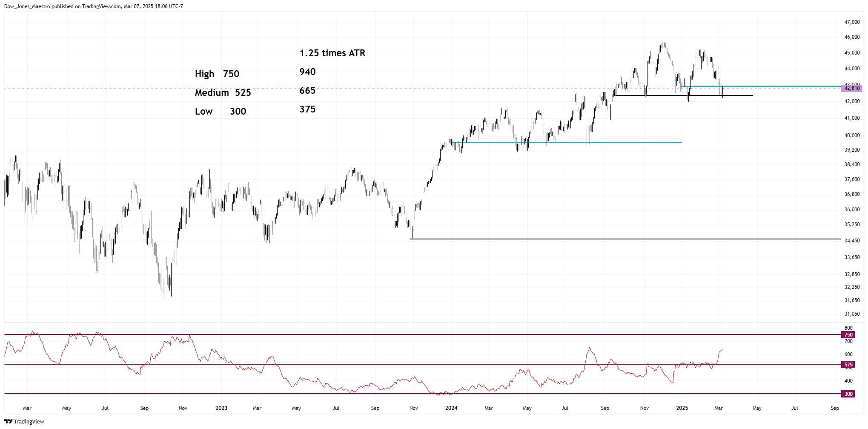Click the 38,400 price axis label
Screen dimensions: 868x429
pos(852,164)
